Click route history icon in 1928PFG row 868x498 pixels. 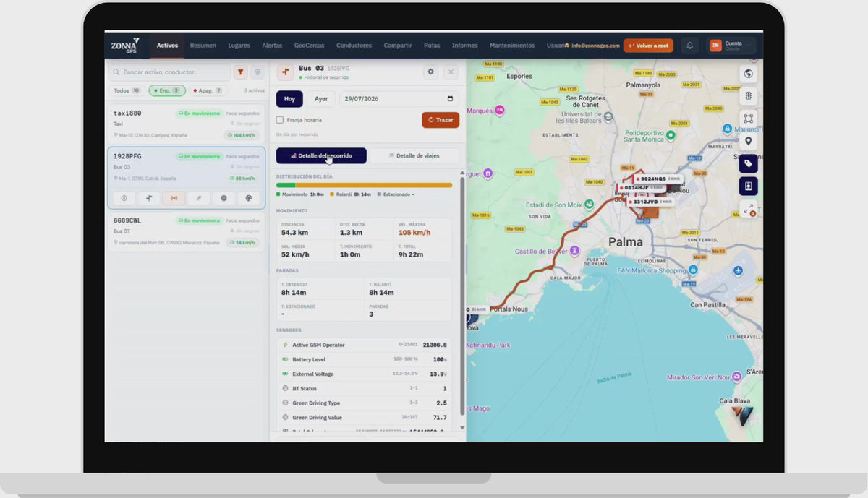click(148, 198)
